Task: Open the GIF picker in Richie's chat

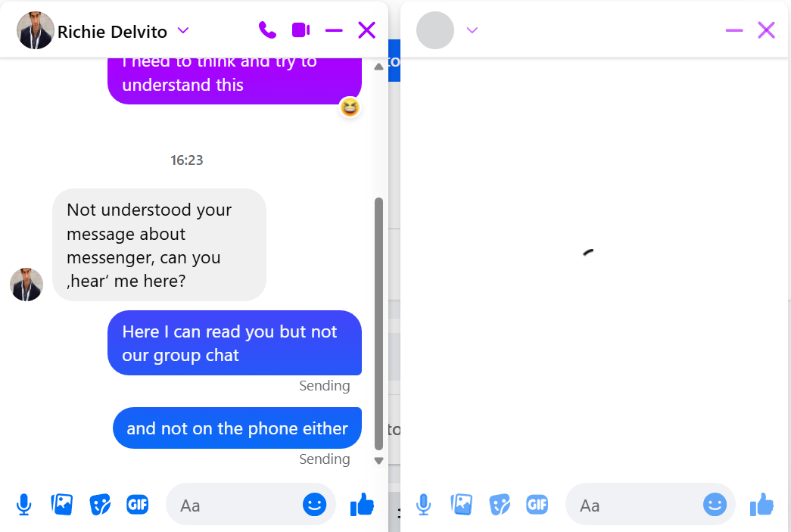Action: click(x=137, y=504)
